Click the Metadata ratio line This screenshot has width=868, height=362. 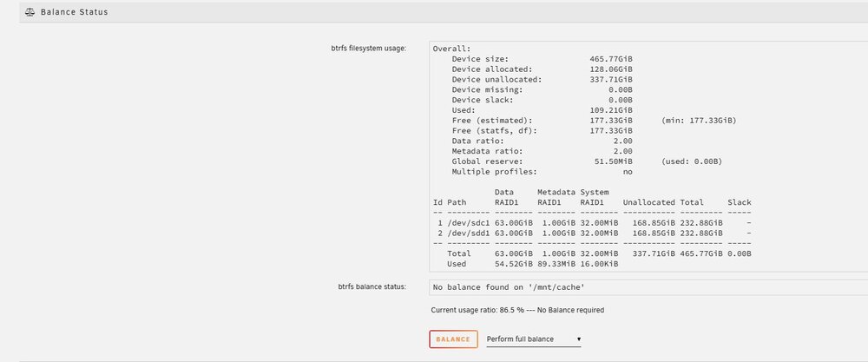(542, 151)
